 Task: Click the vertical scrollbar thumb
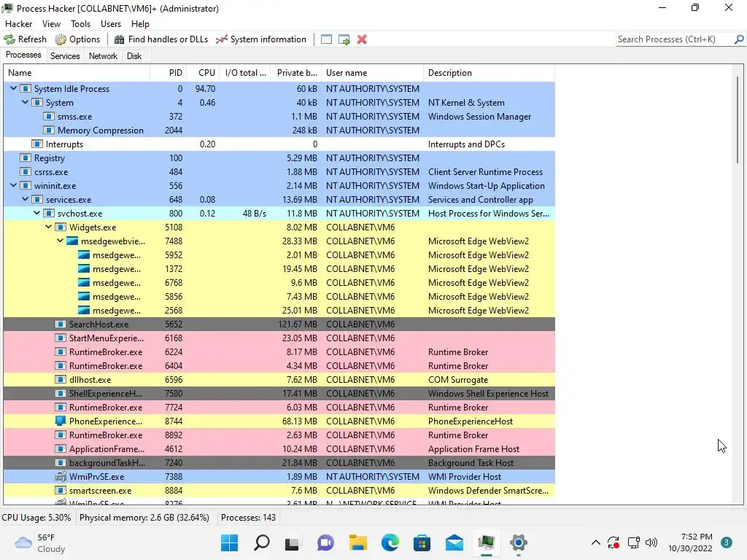point(738,120)
